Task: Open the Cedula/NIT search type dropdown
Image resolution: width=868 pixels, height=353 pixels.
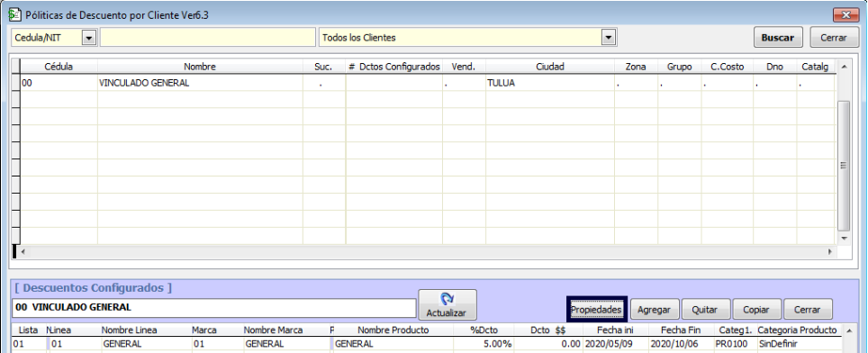Action: (x=88, y=38)
